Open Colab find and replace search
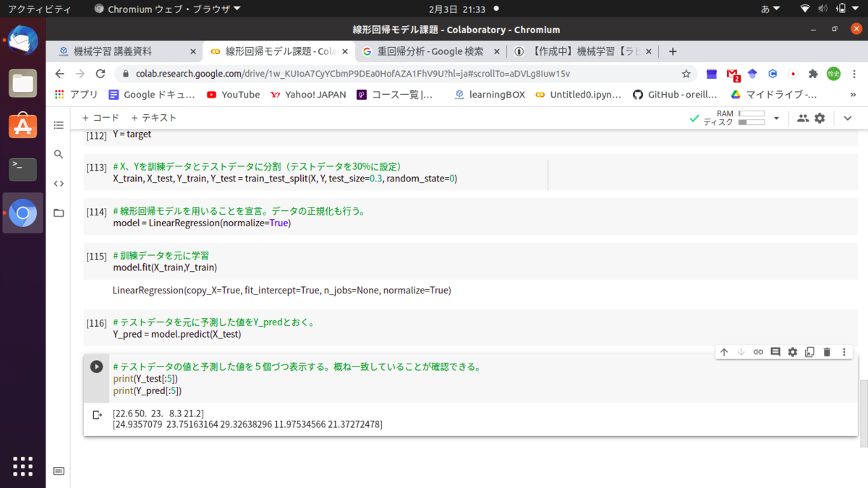The width and height of the screenshot is (868, 488). [59, 154]
